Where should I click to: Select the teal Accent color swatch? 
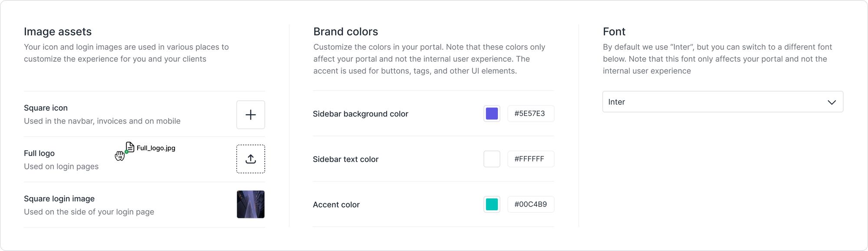click(x=491, y=204)
